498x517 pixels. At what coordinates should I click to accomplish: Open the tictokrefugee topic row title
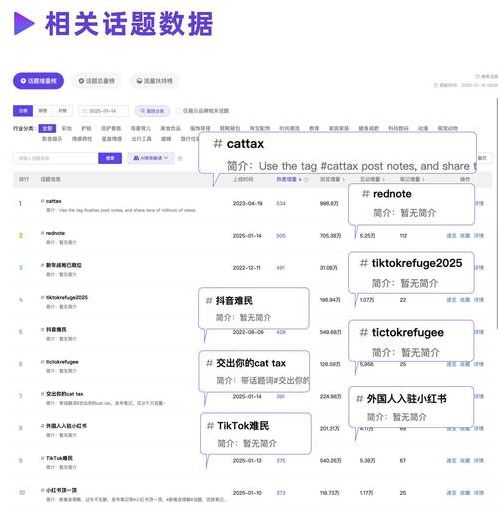pyautogui.click(x=62, y=362)
